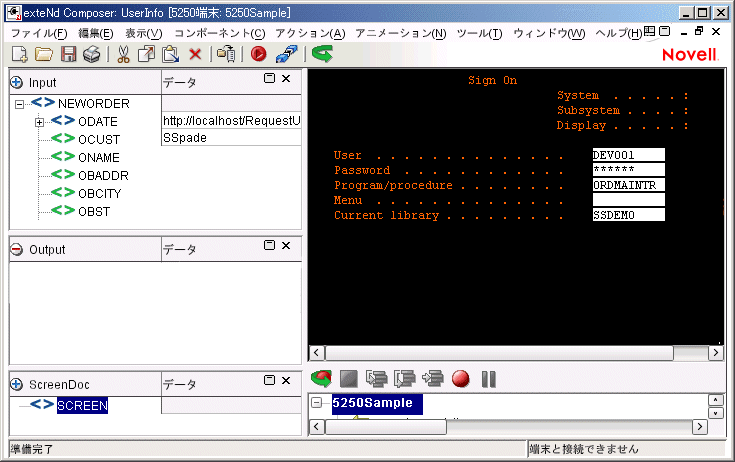Open the ヘルプ(H) menu
This screenshot has height=462, width=735.
tap(618, 33)
